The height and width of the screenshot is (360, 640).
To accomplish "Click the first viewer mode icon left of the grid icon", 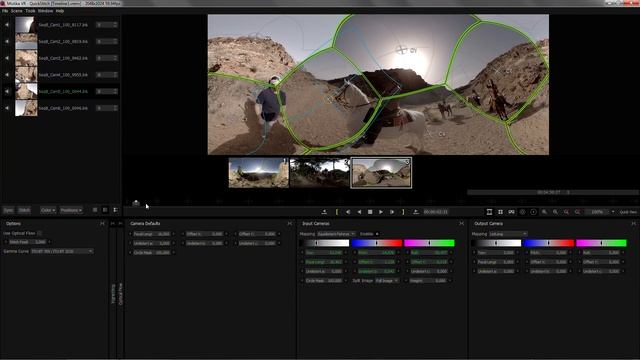I will [x=489, y=212].
